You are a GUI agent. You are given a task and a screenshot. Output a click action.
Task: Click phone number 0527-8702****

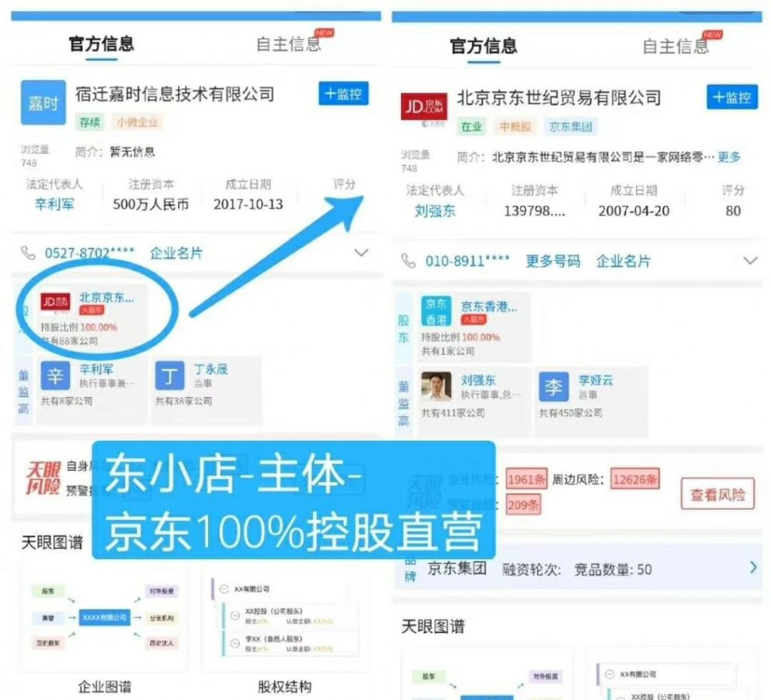[89, 253]
